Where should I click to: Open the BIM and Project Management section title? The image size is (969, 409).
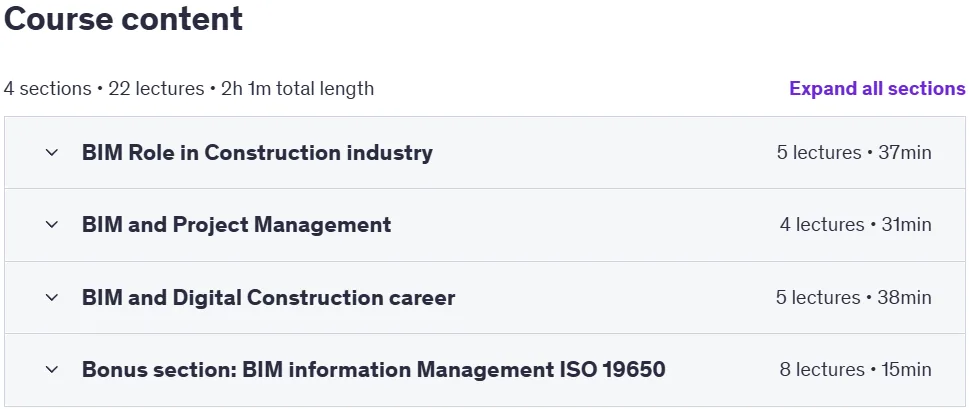click(x=236, y=224)
